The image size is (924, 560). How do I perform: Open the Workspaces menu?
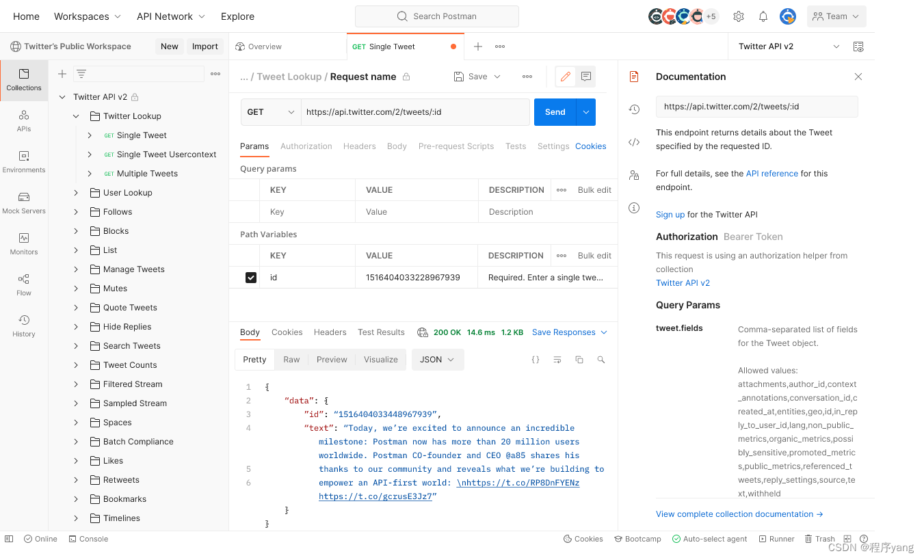tap(88, 16)
